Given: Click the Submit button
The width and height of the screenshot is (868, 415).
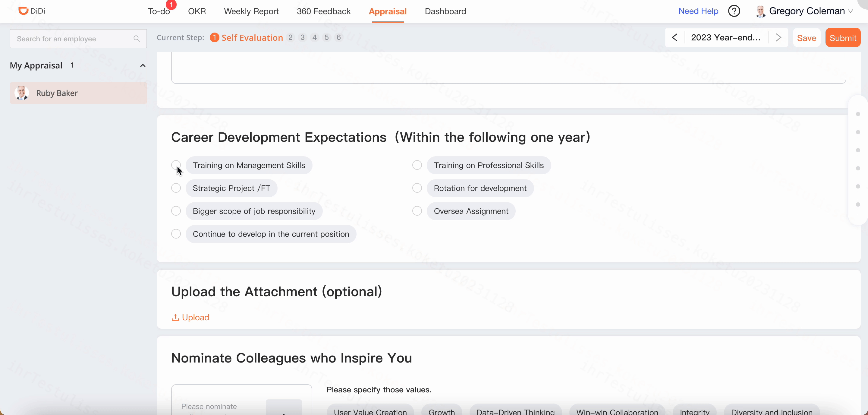Looking at the screenshot, I should tap(843, 37).
